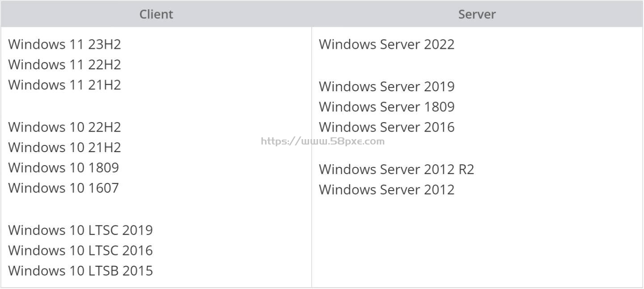Select the Windows Server 2019 entry

(x=387, y=86)
